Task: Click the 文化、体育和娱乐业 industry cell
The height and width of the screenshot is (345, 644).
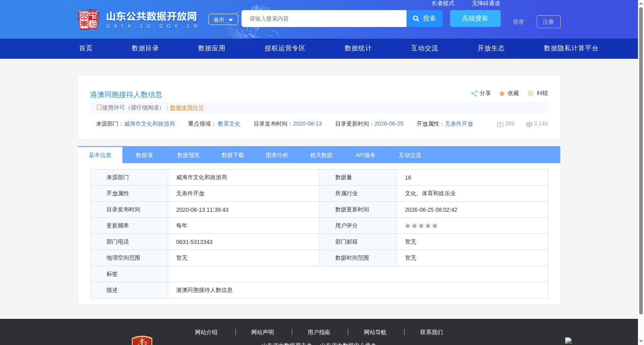Action: [472, 194]
